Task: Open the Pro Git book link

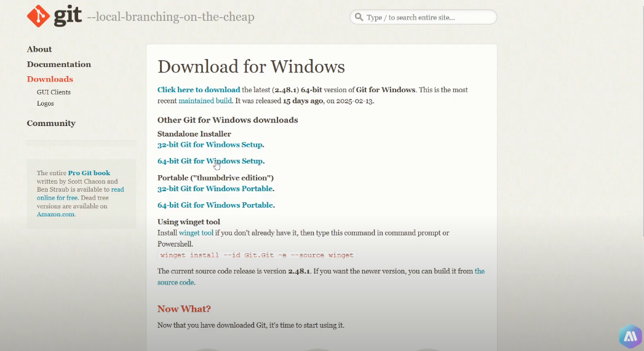Action: [x=89, y=173]
